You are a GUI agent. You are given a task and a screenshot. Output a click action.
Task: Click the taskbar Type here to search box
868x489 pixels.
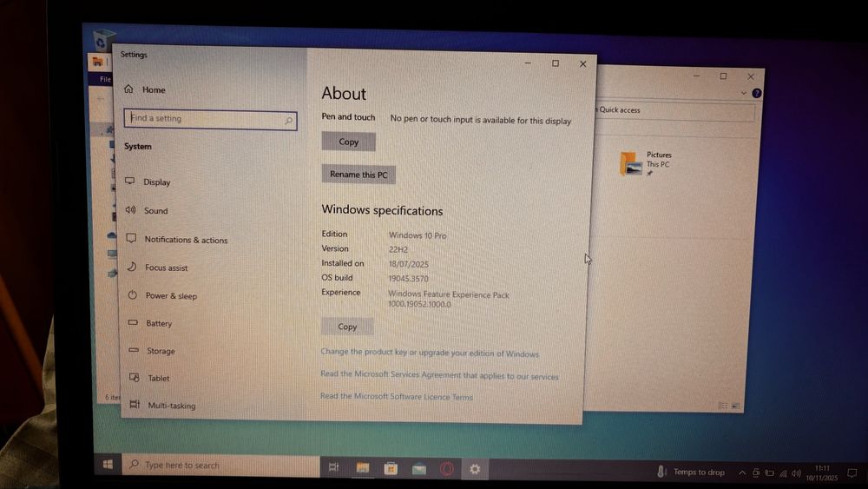[220, 466]
